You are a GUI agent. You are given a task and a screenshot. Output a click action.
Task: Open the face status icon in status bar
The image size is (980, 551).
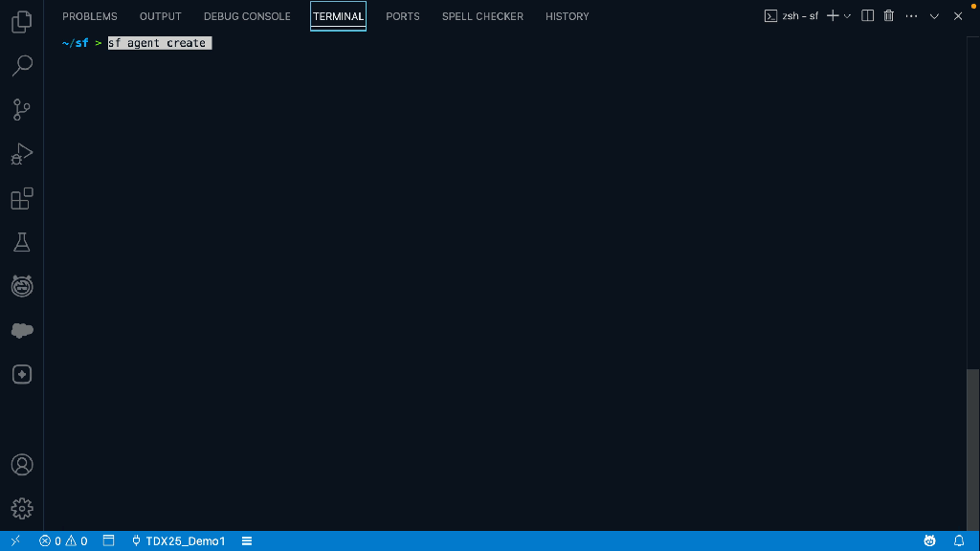[x=929, y=541]
